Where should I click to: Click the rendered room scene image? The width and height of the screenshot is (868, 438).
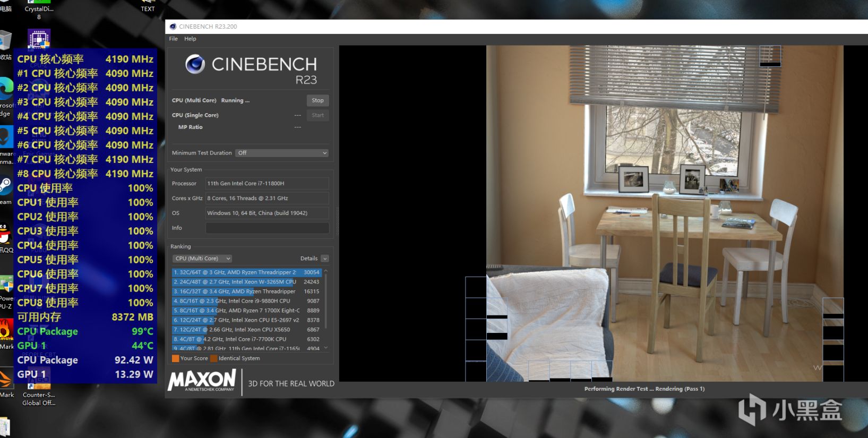[665, 213]
